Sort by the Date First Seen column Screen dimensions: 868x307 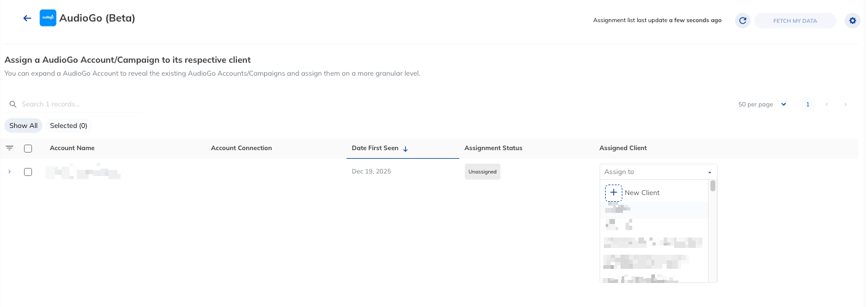(375, 148)
